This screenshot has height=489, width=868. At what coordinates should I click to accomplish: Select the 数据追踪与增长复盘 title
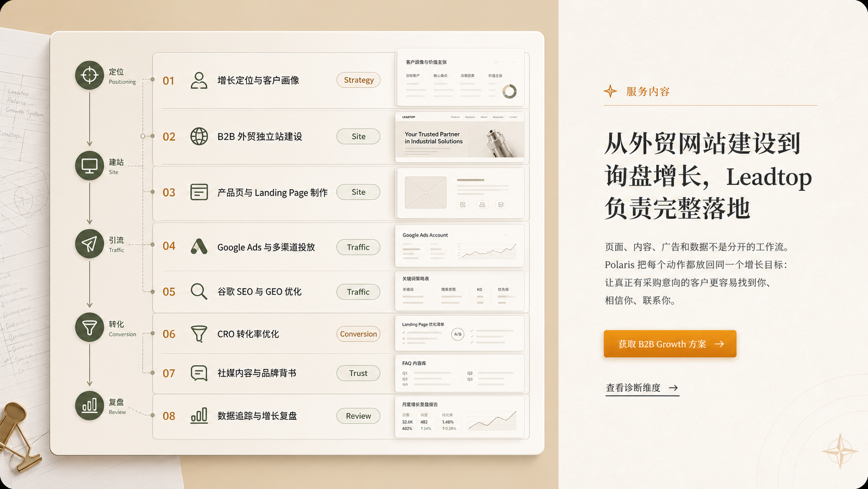(257, 416)
